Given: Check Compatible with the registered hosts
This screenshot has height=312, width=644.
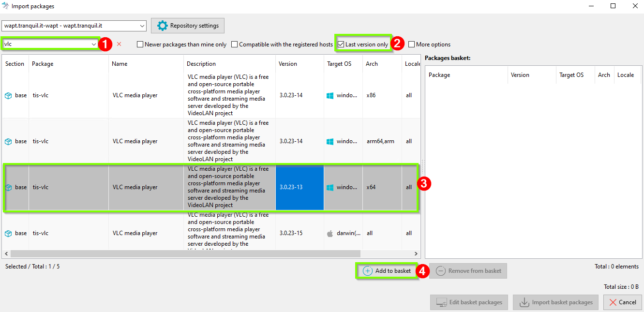Looking at the screenshot, I should pos(235,45).
